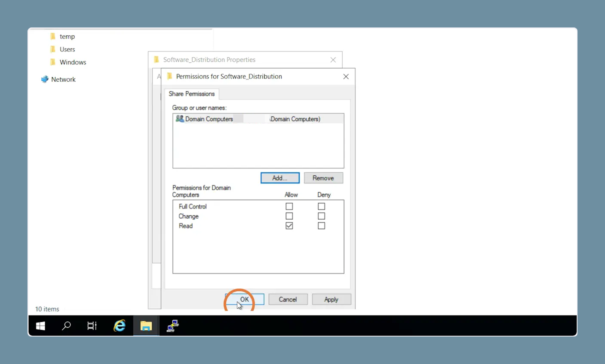
Task: Enable Full Control Deny checkbox
Action: [321, 206]
